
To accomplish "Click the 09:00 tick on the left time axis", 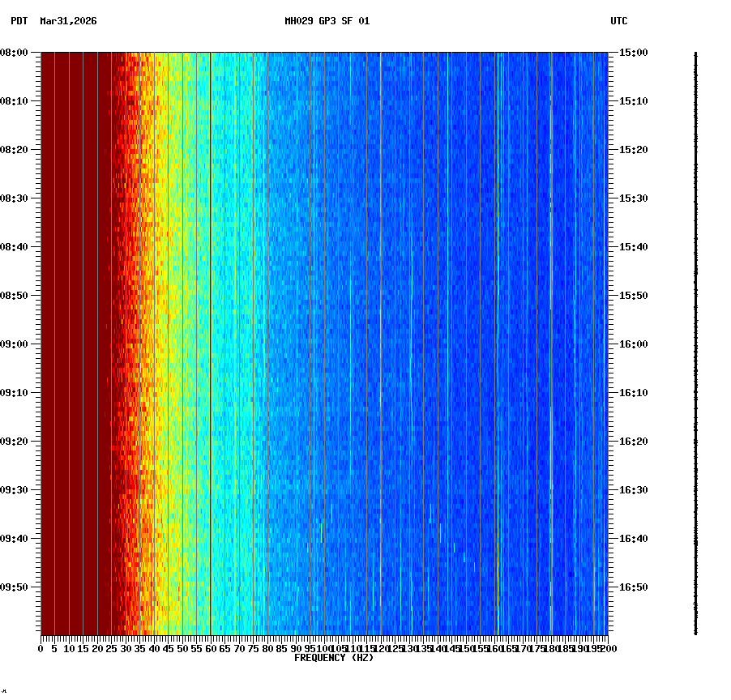I will click(15, 343).
